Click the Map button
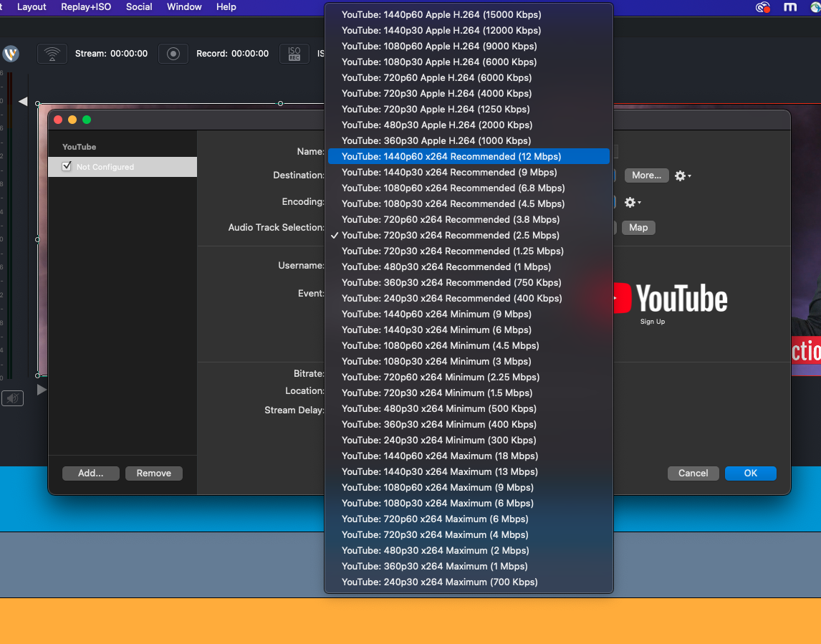Image resolution: width=821 pixels, height=644 pixels. [638, 228]
